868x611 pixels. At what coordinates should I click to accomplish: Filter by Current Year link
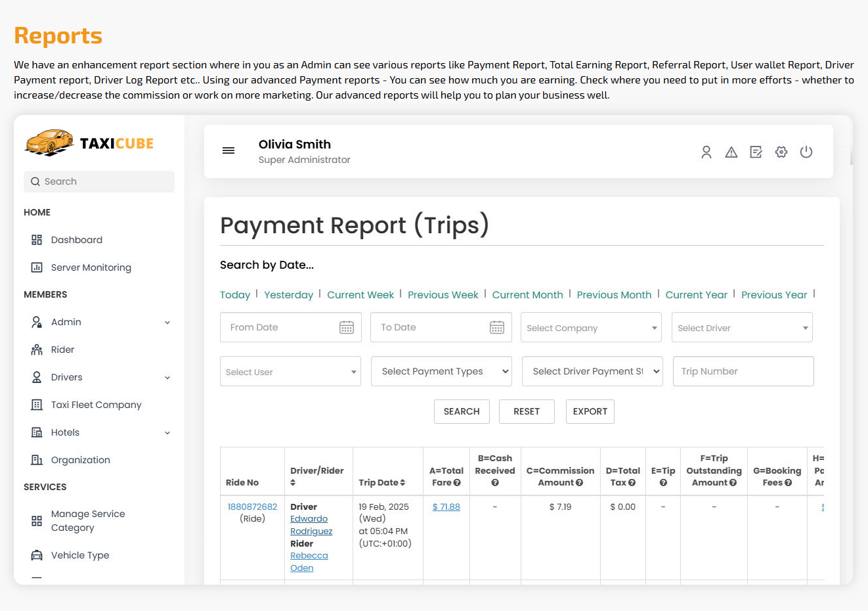pos(697,295)
